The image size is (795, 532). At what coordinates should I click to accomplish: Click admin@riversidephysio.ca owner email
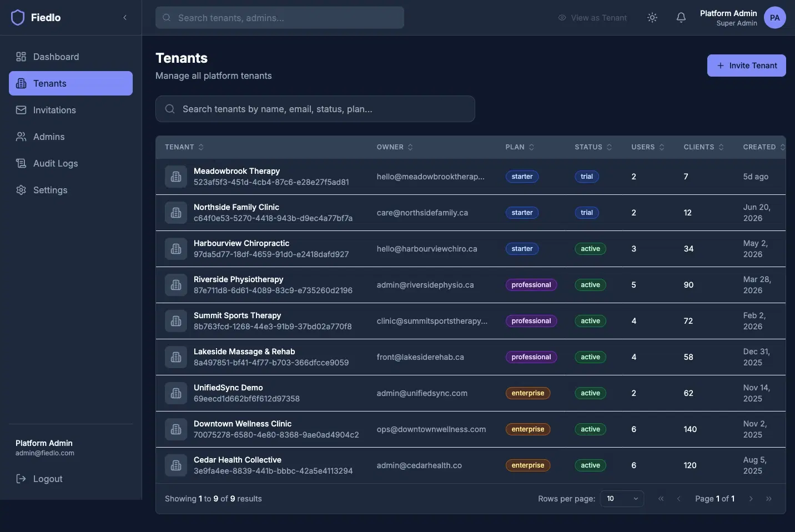pyautogui.click(x=425, y=285)
